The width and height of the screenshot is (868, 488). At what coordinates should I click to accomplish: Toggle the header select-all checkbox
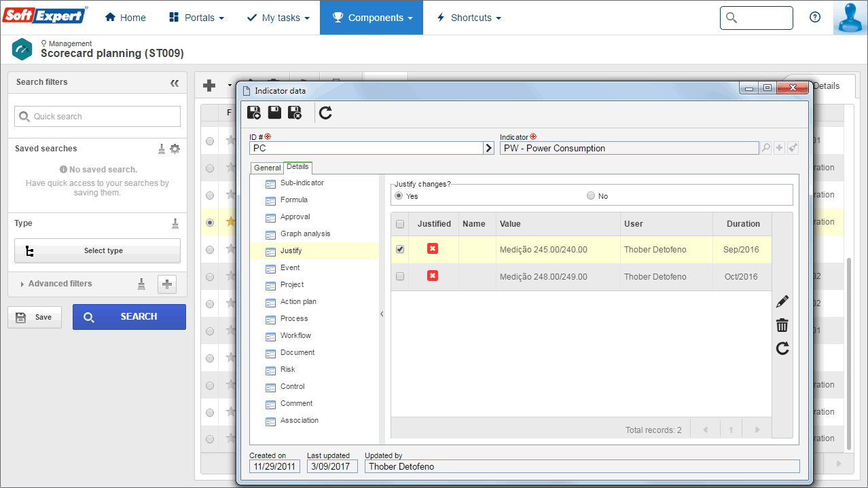400,224
